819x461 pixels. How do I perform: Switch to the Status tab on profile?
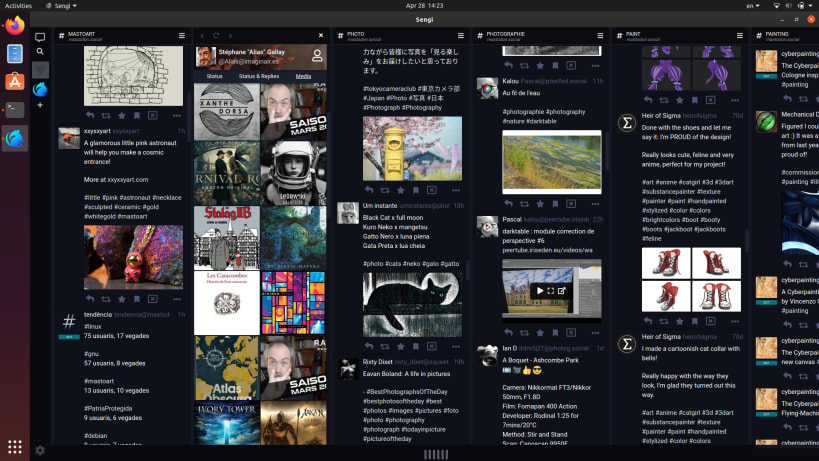coord(215,76)
